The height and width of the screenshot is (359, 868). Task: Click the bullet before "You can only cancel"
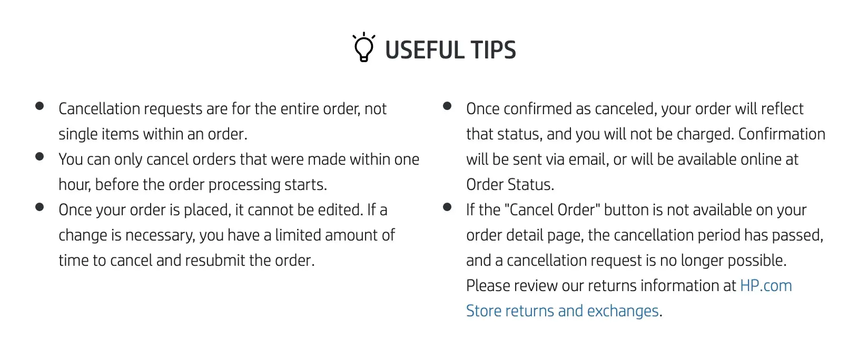click(40, 157)
